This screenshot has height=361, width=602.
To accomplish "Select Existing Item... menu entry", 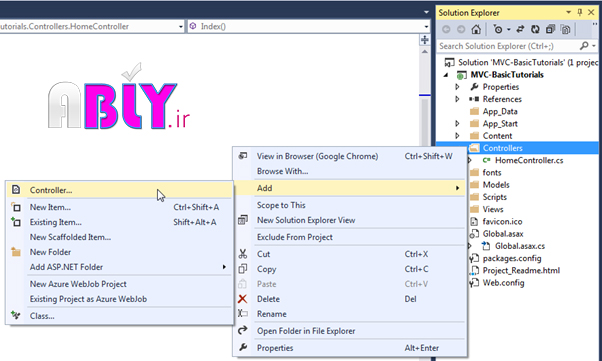I will click(x=119, y=222).
